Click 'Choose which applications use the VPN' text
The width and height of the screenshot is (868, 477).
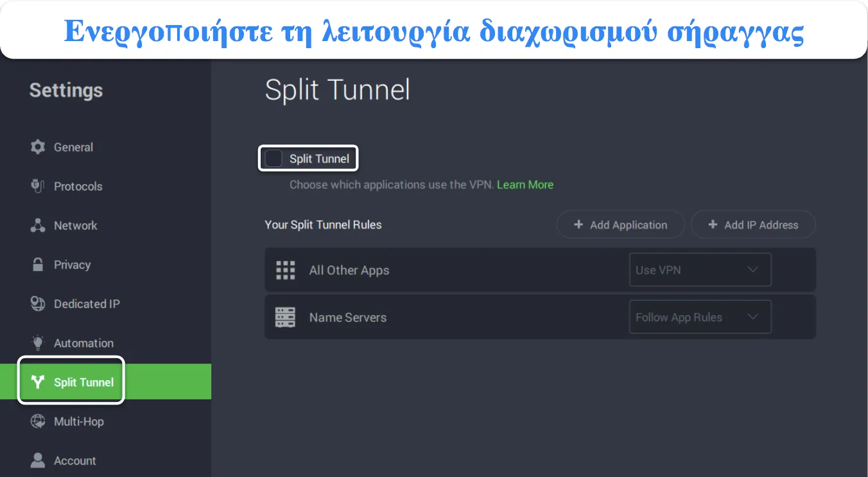pyautogui.click(x=392, y=184)
